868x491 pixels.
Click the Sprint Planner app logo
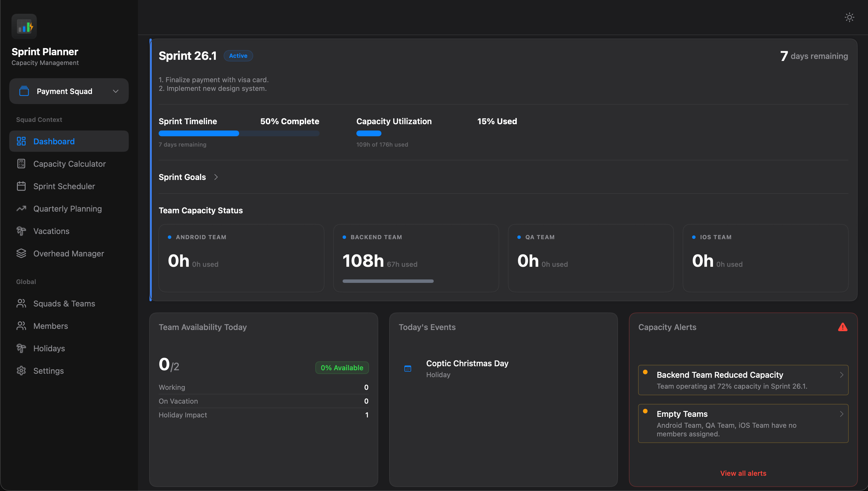24,26
